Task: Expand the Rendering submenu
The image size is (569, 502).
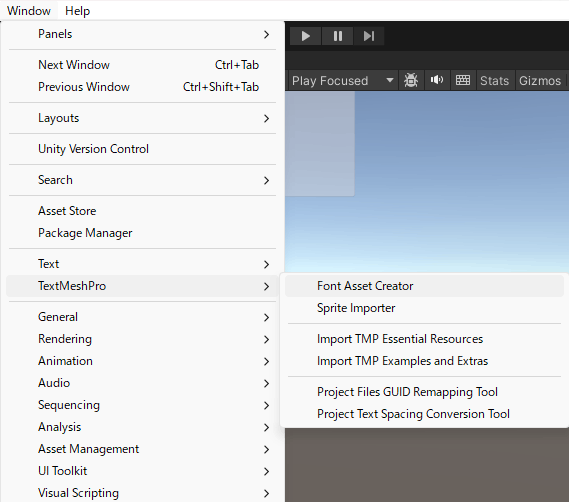Action: point(142,339)
